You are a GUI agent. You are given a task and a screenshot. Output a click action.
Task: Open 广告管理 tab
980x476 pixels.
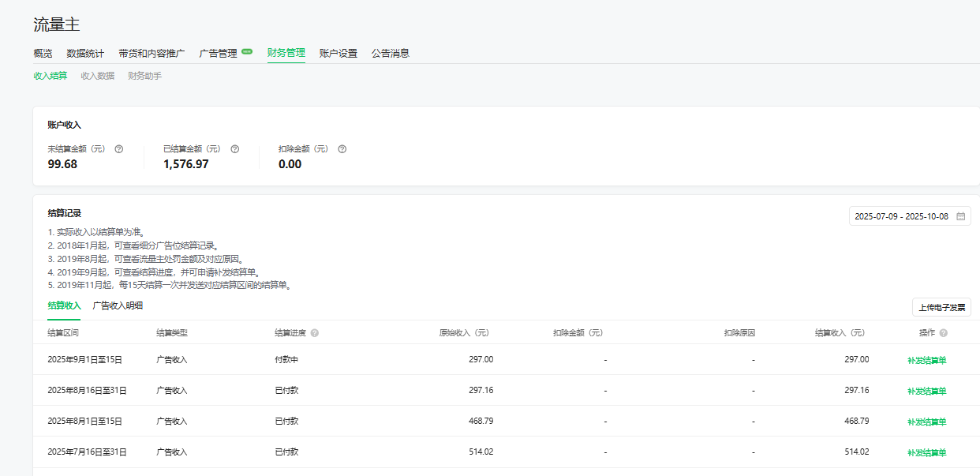coord(219,54)
